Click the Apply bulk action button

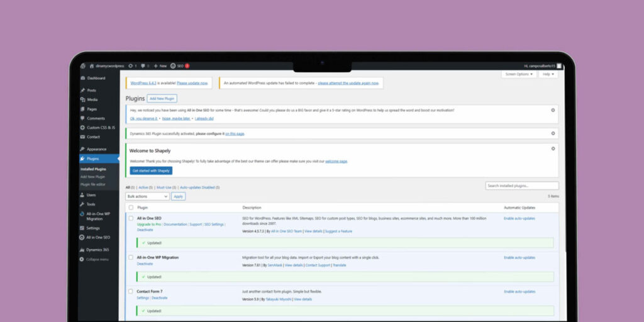(178, 197)
